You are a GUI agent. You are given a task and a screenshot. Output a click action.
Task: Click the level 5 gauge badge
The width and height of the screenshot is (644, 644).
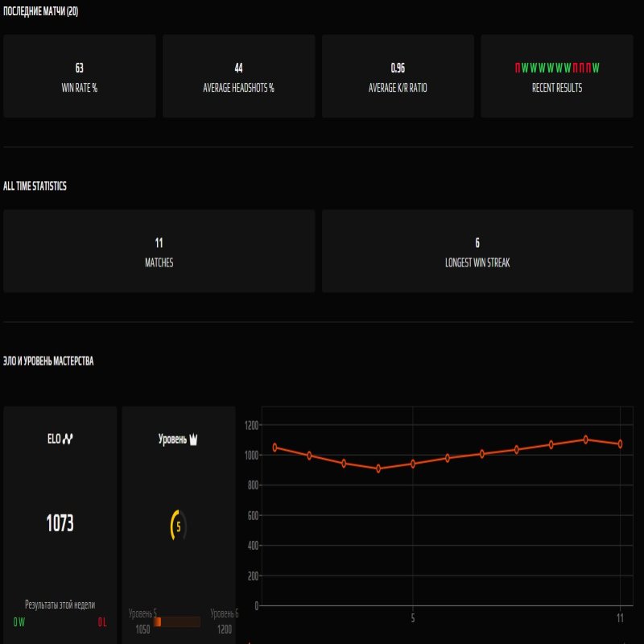pyautogui.click(x=180, y=525)
